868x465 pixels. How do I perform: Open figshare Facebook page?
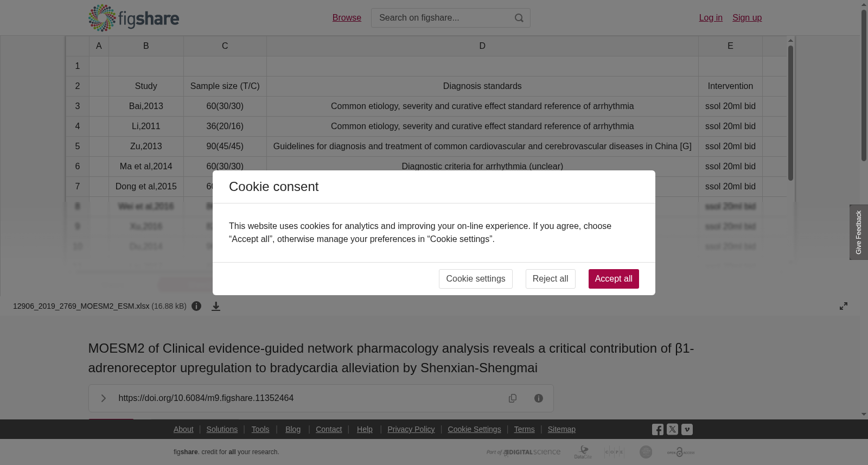pyautogui.click(x=658, y=429)
